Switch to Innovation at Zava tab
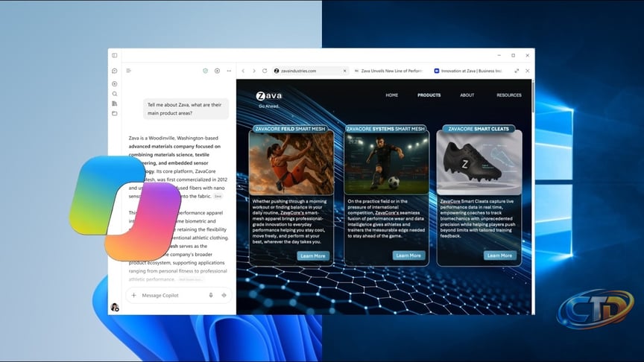Screen dimensions: 644x362 click(468, 71)
